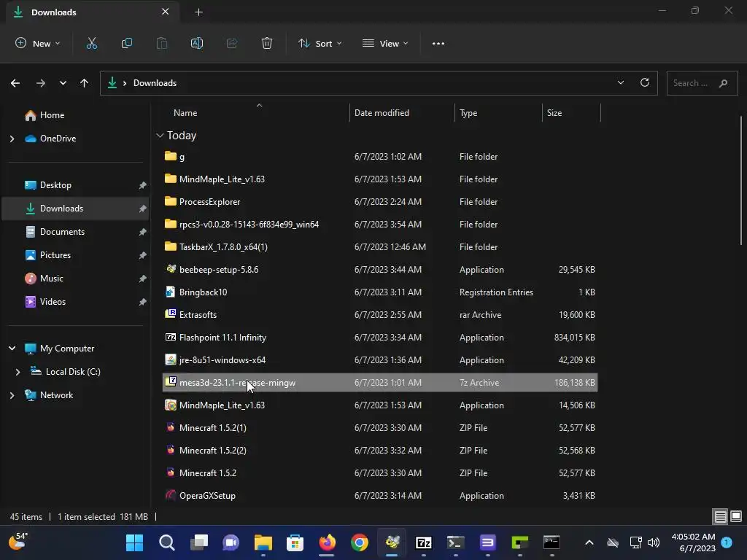Open Firefox from the taskbar
This screenshot has height=560, width=747.
point(328,542)
